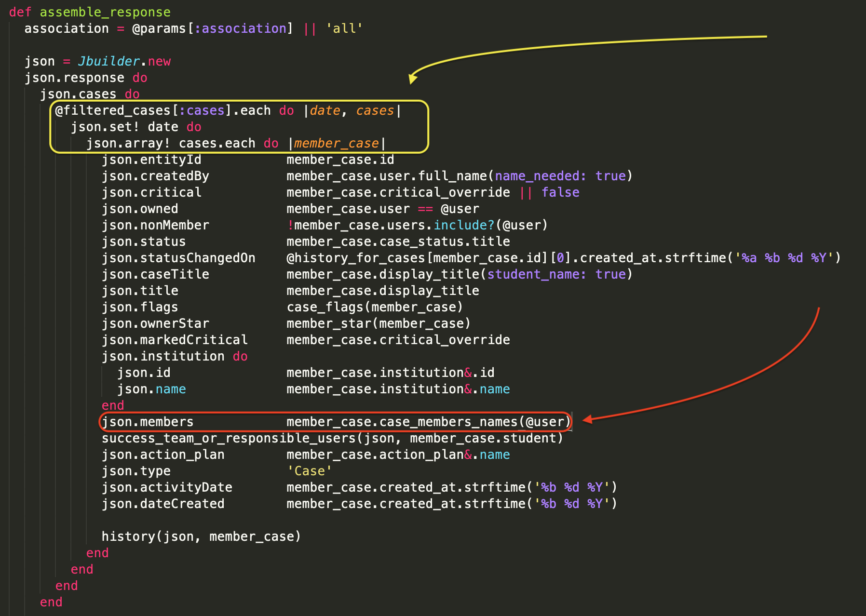This screenshot has width=866, height=616.
Task: Click '@history_for_cases' variable
Action: pos(356,258)
